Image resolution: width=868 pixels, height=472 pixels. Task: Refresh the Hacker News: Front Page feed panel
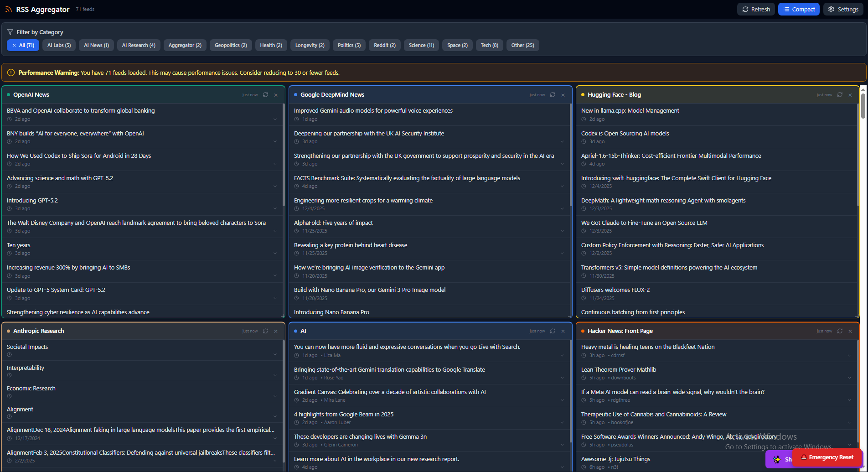coord(840,331)
